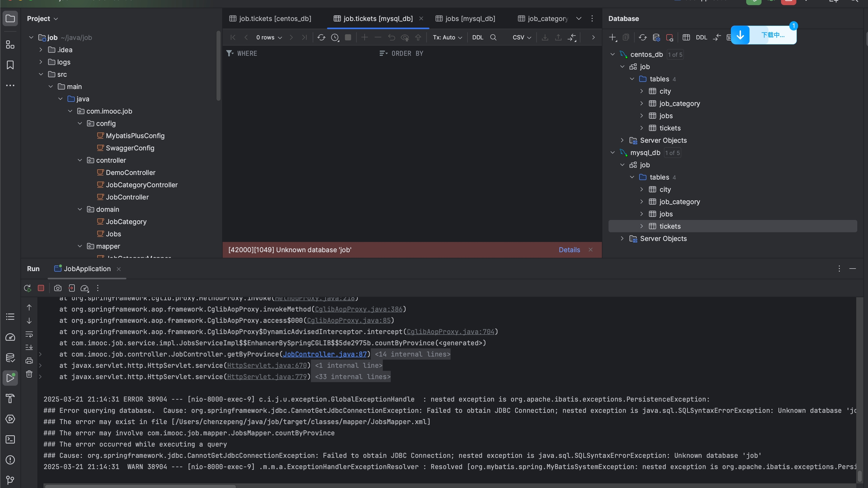Close the job.tickets [mysql_db] tab

[x=421, y=18]
